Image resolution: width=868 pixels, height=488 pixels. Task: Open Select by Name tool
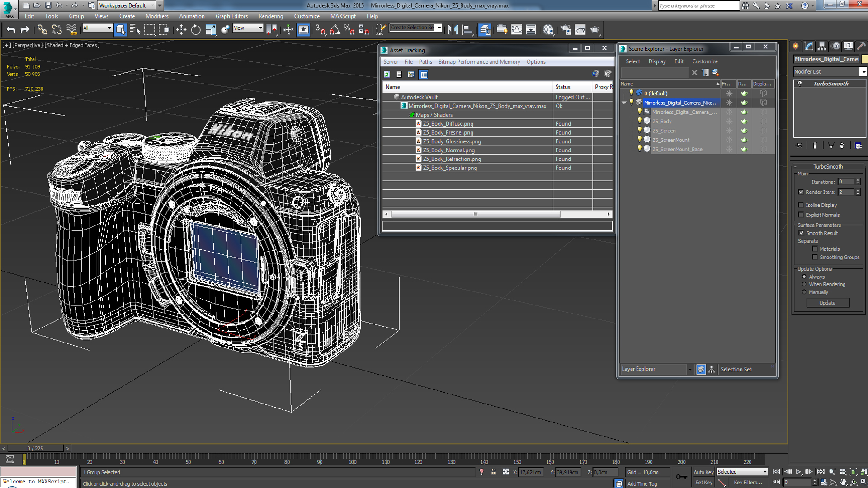click(135, 30)
